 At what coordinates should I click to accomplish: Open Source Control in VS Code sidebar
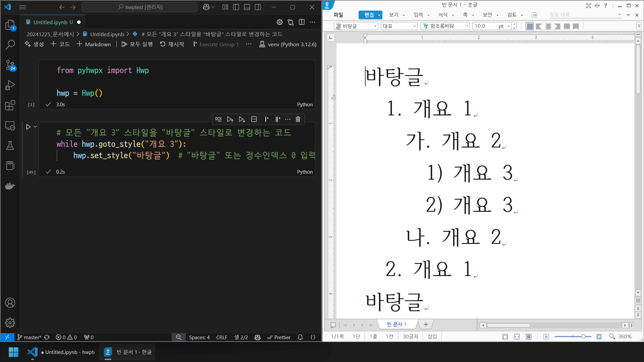pyautogui.click(x=10, y=65)
